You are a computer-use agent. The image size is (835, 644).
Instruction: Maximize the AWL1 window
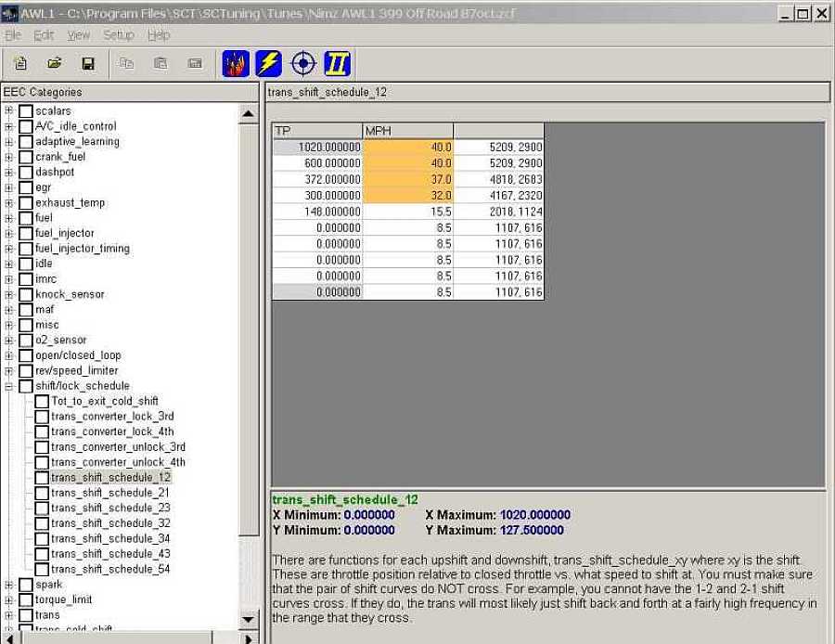[803, 14]
